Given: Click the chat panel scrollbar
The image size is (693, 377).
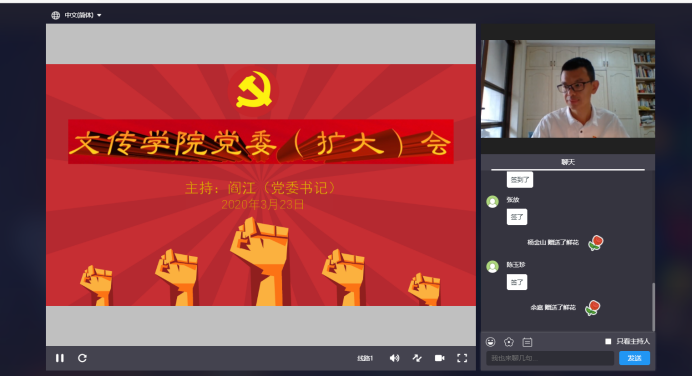Looking at the screenshot, I should click(653, 307).
